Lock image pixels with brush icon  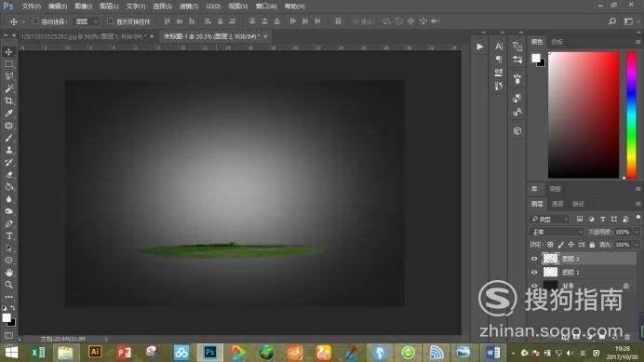pos(560,245)
